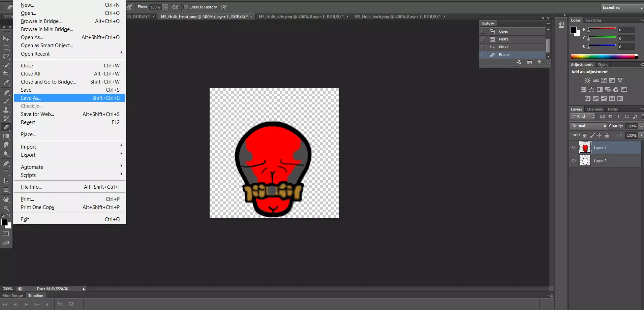
Task: Select the Clone Stamp tool
Action: (6, 110)
